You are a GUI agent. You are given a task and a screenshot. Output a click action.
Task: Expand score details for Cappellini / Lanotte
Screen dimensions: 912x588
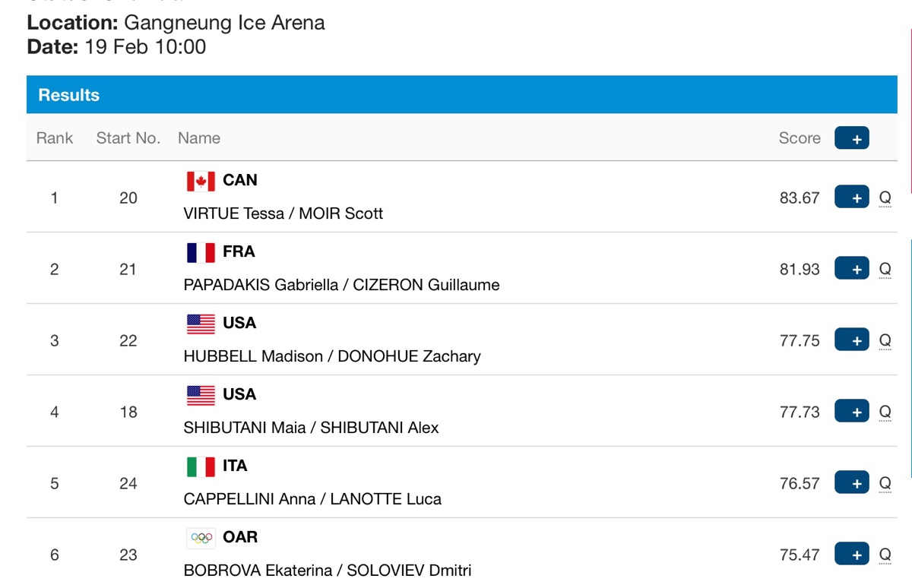[851, 483]
